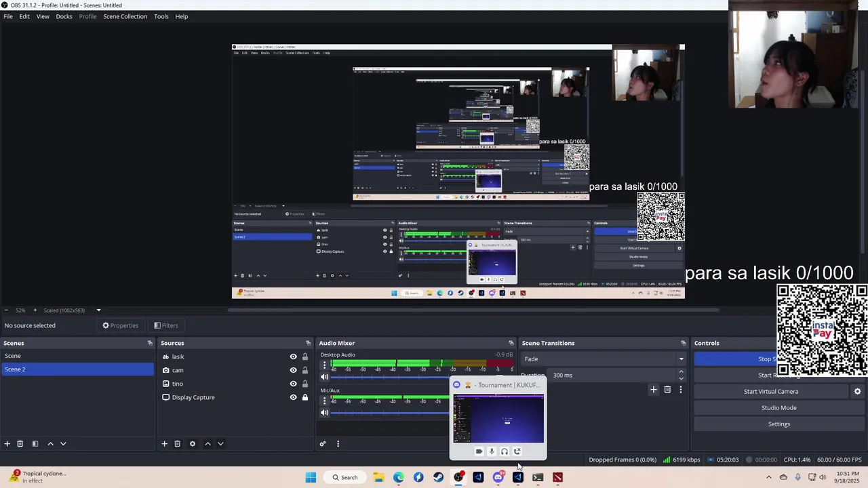This screenshot has width=868, height=488.
Task: Open the Scene Collection menu
Action: pyautogui.click(x=125, y=16)
